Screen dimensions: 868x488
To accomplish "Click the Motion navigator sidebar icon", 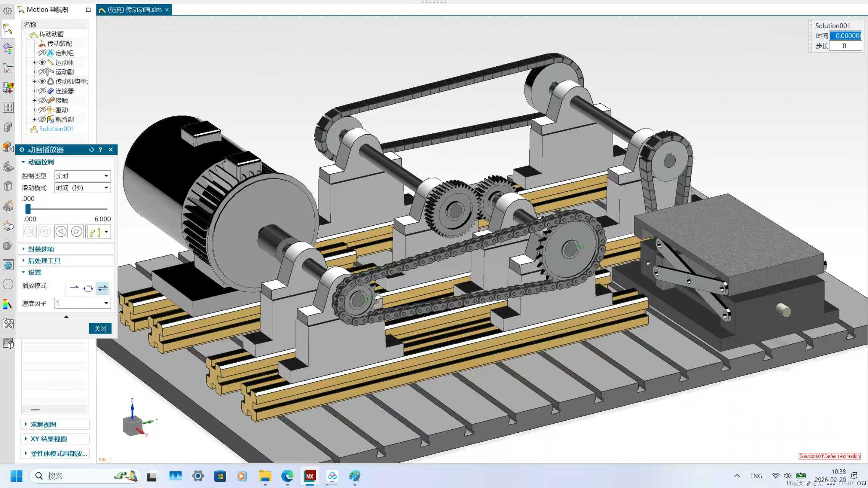I will 8,29.
